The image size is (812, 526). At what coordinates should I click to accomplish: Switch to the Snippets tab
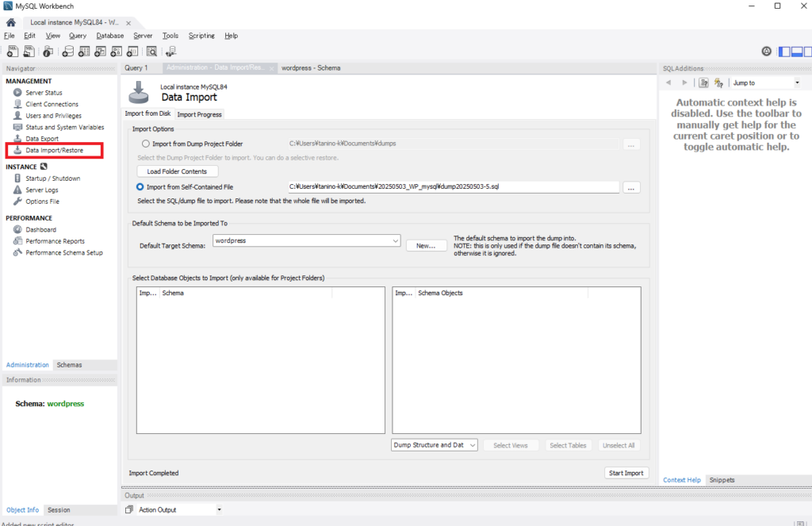tap(722, 480)
